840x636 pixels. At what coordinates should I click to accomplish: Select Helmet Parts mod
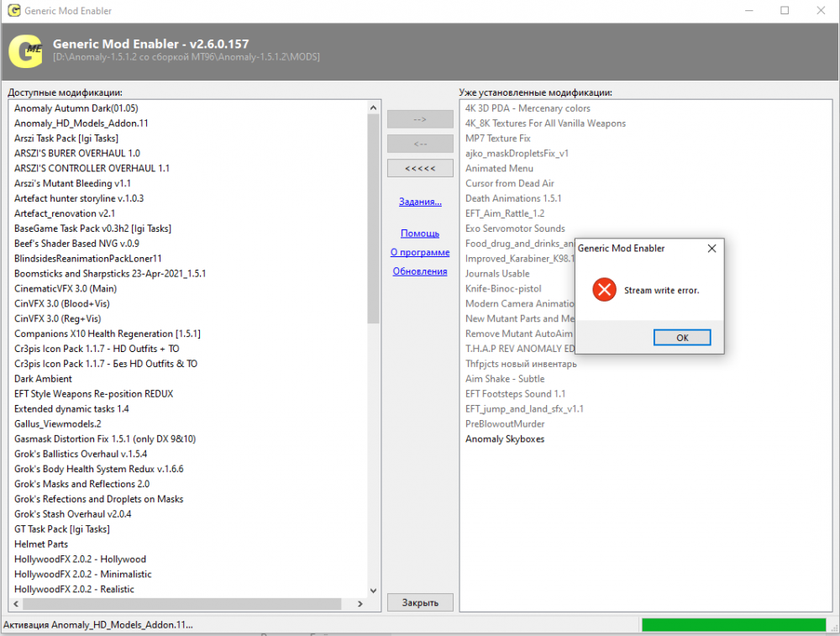tap(41, 544)
